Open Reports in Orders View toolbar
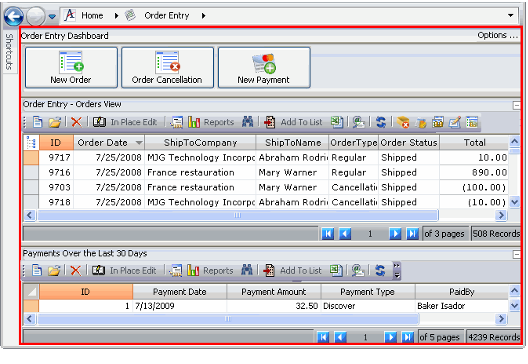The width and height of the screenshot is (528, 364). coord(211,122)
